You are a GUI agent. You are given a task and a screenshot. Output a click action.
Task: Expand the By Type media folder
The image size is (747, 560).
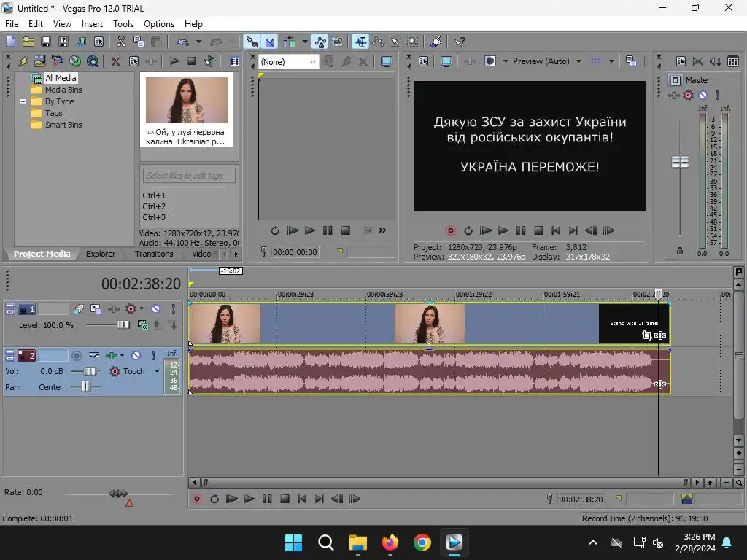click(23, 101)
